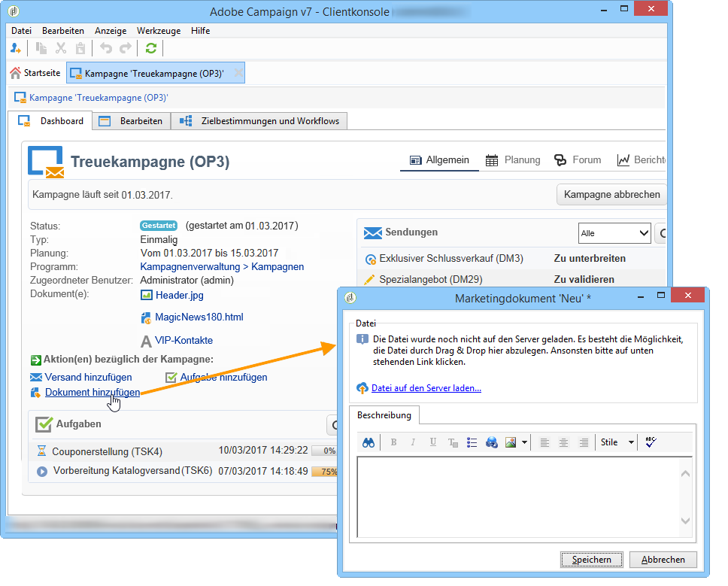Open the Datei menu
This screenshot has width=728, height=586.
click(21, 31)
